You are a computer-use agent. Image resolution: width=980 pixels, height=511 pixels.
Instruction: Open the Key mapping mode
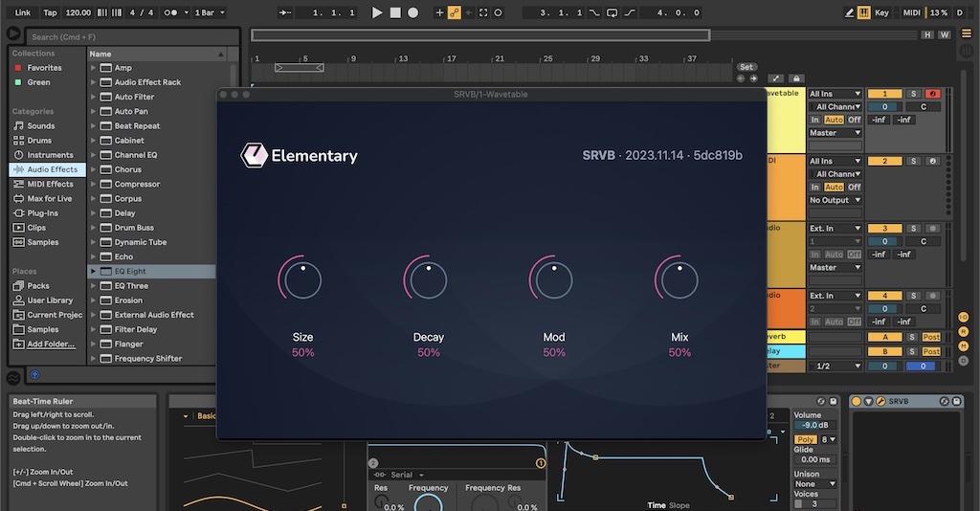point(881,12)
